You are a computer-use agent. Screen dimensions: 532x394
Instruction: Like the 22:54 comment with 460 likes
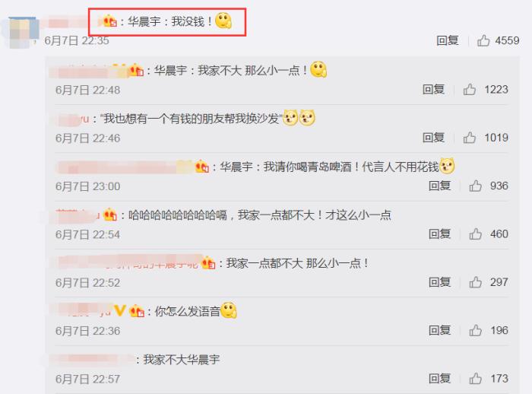pyautogui.click(x=475, y=234)
